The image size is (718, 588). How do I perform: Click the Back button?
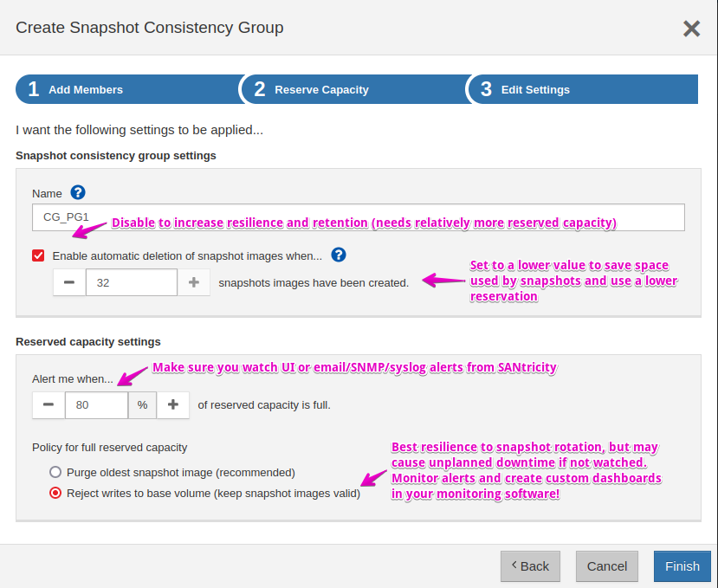click(530, 566)
